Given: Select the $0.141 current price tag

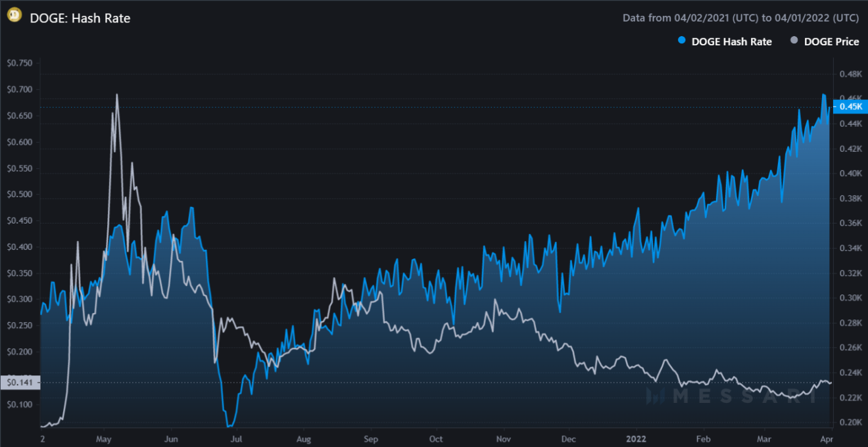Looking at the screenshot, I should click(x=20, y=382).
